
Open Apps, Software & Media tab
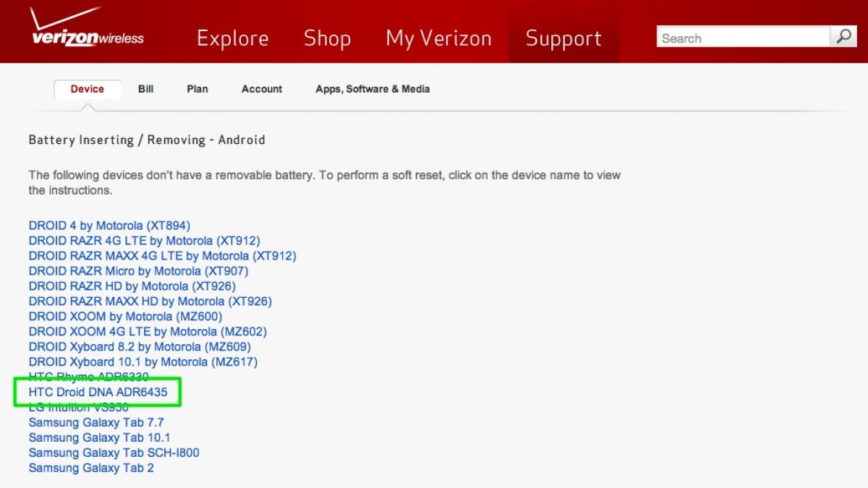[373, 89]
